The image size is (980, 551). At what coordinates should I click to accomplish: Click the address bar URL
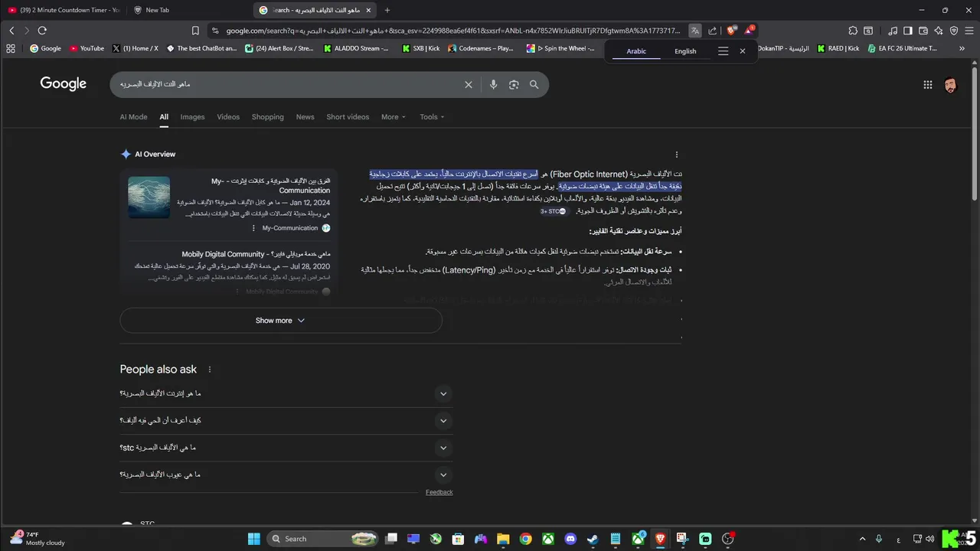452,31
